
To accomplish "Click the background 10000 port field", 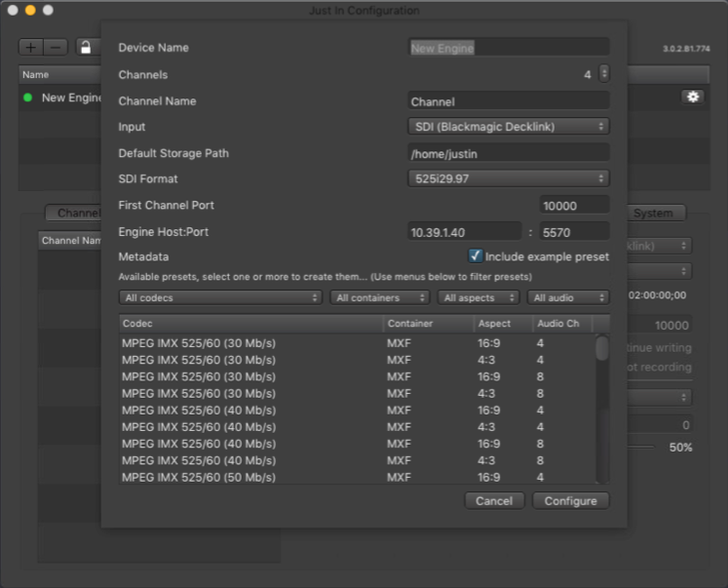I will pyautogui.click(x=659, y=325).
